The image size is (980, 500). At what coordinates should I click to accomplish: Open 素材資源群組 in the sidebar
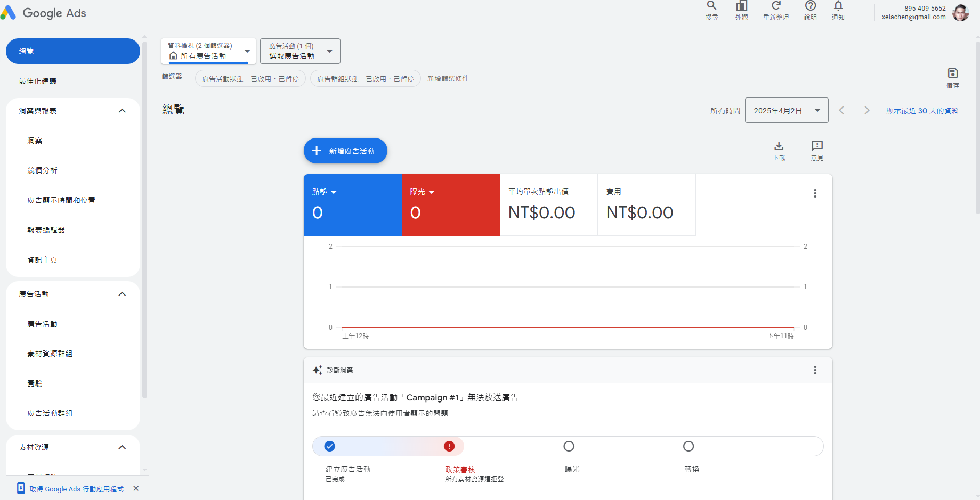point(73,354)
